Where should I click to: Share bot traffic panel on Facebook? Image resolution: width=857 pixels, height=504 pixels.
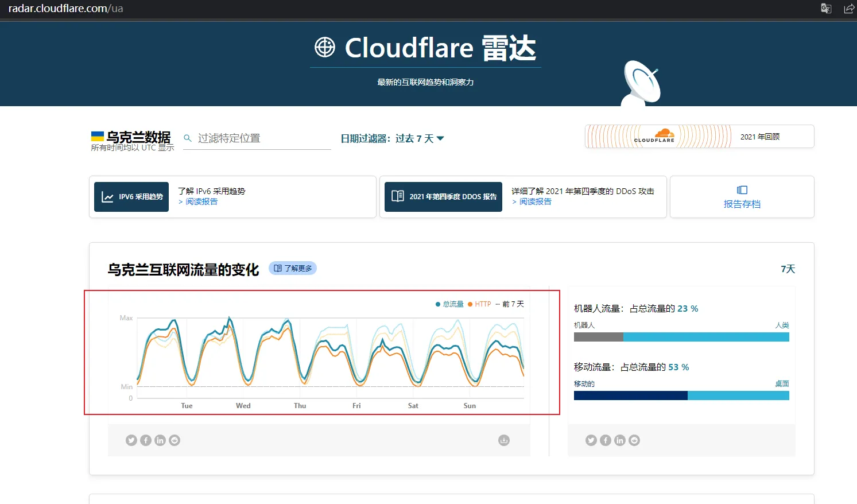(606, 440)
